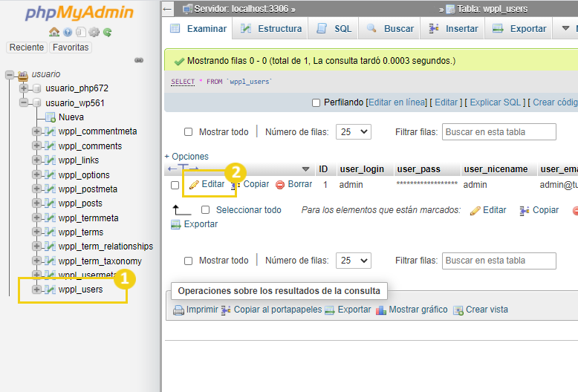
Task: Click into the bottom Filtrar filas search field
Action: [x=499, y=261]
